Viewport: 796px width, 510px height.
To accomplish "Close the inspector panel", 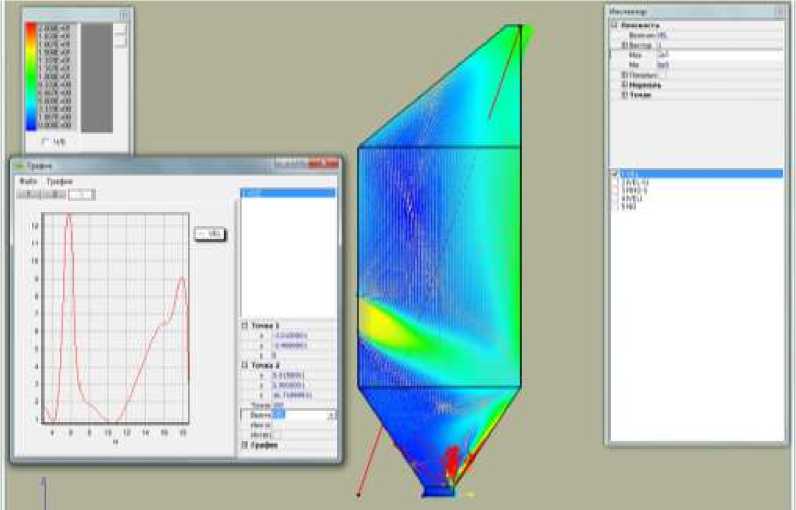I will 780,12.
